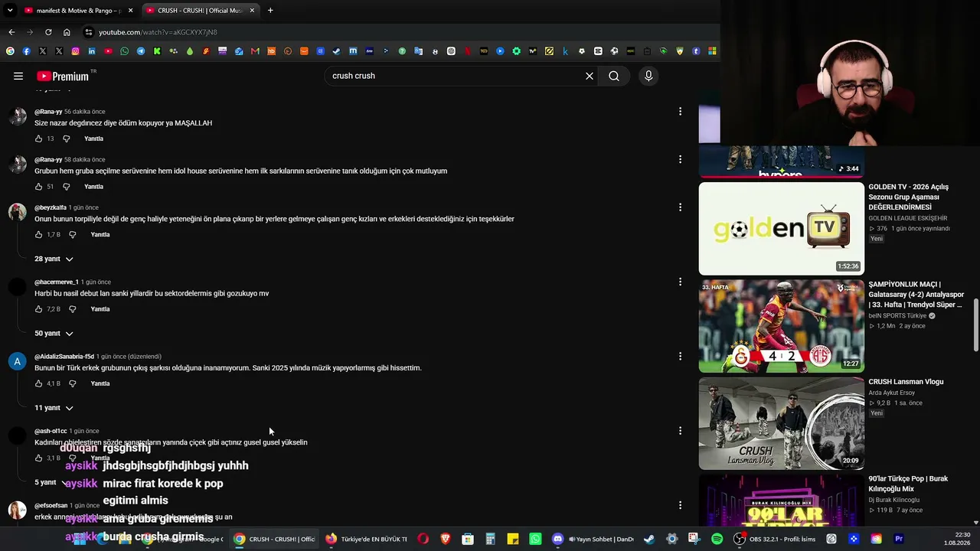Image resolution: width=980 pixels, height=551 pixels.
Task: Open Chrome CRUSH window in taskbar
Action: (x=274, y=539)
